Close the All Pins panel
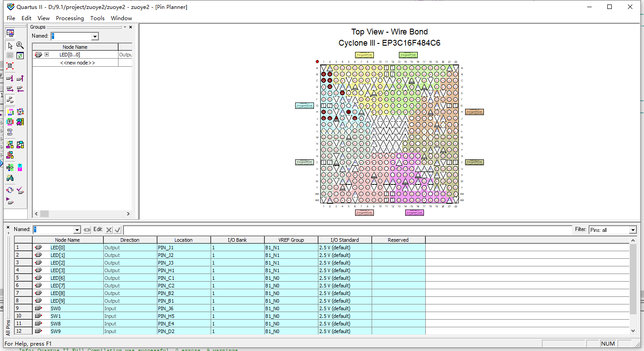 [x=7, y=227]
